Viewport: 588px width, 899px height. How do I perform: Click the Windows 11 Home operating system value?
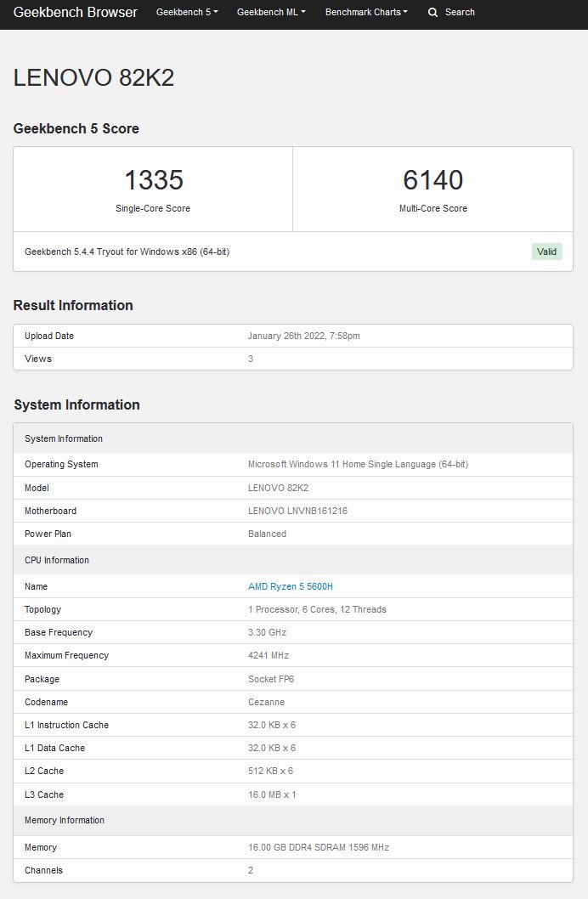tap(359, 465)
